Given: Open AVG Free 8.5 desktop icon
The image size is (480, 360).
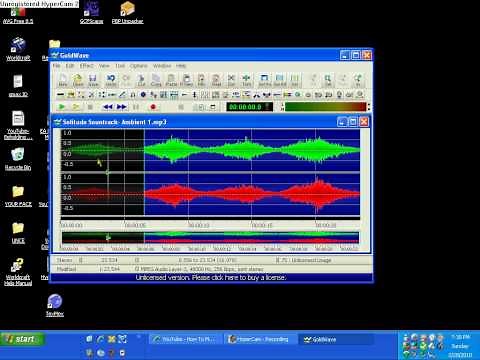Looking at the screenshot, I should pyautogui.click(x=18, y=15).
